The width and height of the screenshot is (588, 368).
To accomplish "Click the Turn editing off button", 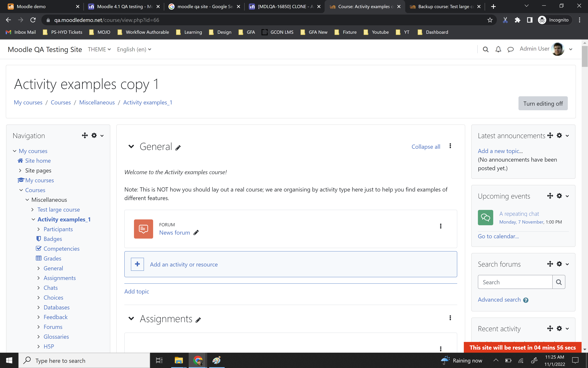I will click(x=543, y=103).
